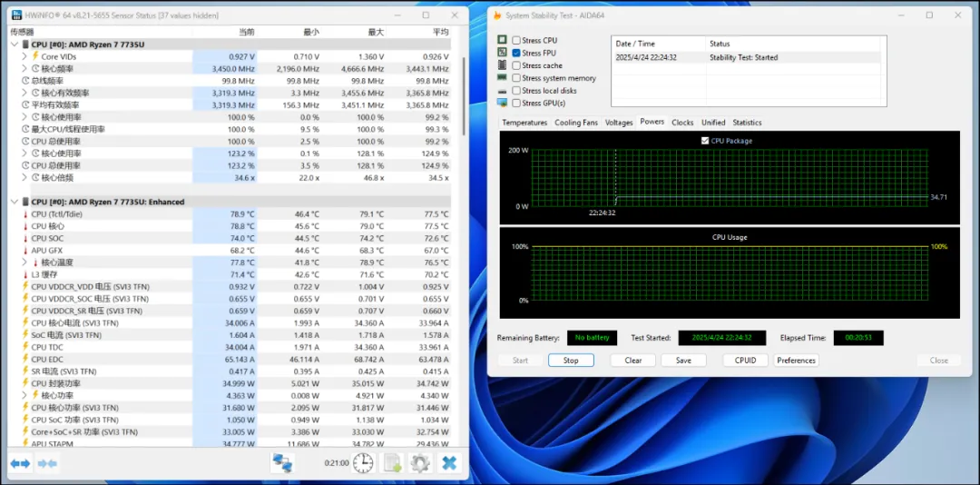Click the bolt icon next to CPU EDC

click(25, 360)
